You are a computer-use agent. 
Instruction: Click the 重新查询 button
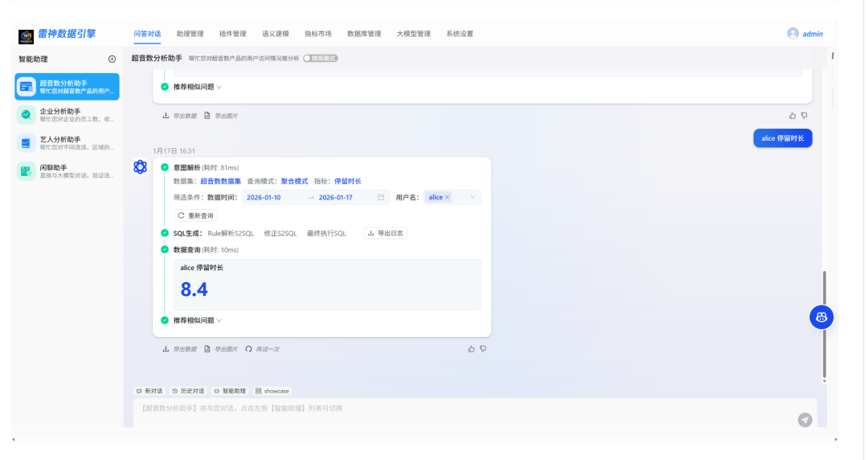pos(196,216)
